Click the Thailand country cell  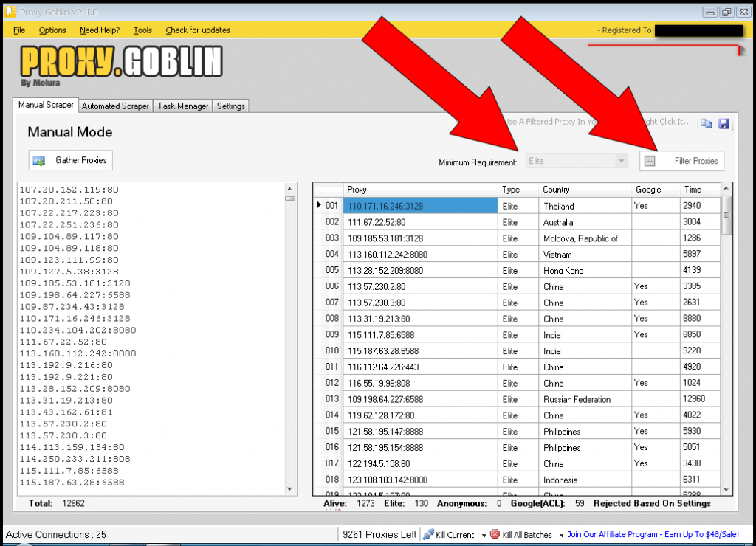coord(585,207)
